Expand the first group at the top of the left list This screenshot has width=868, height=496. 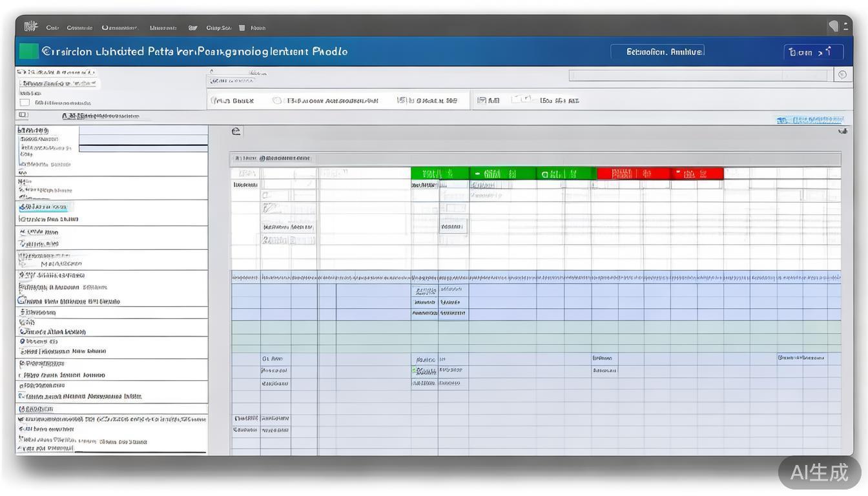click(x=32, y=130)
